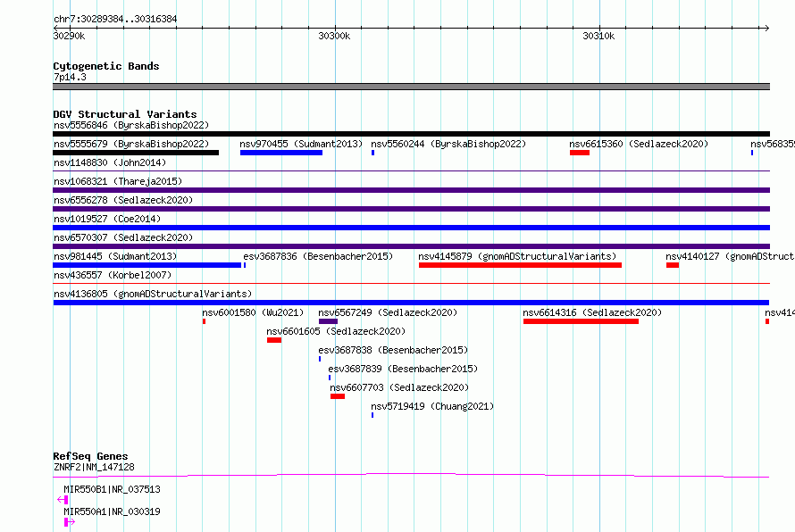Click the 30310k ruler position label

(x=598, y=36)
